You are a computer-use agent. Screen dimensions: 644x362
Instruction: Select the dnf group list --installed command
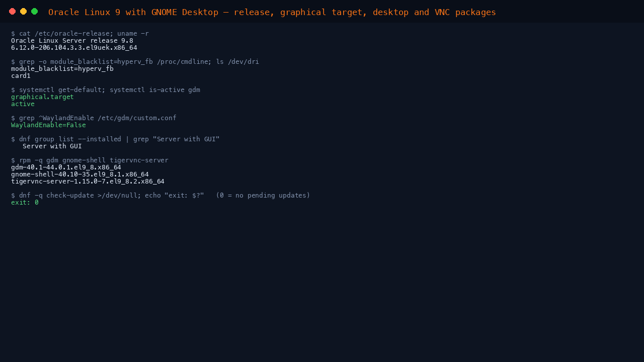(115, 139)
